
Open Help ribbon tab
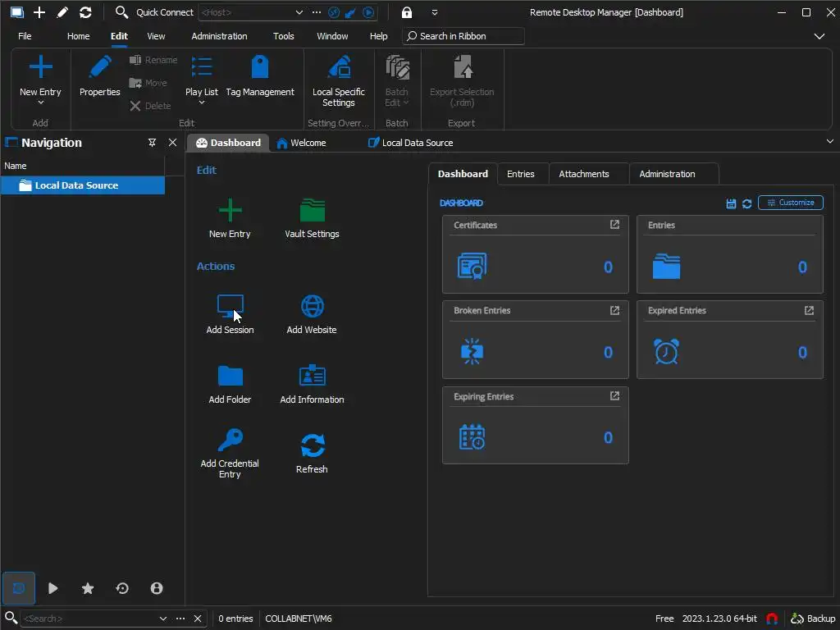[x=378, y=36]
